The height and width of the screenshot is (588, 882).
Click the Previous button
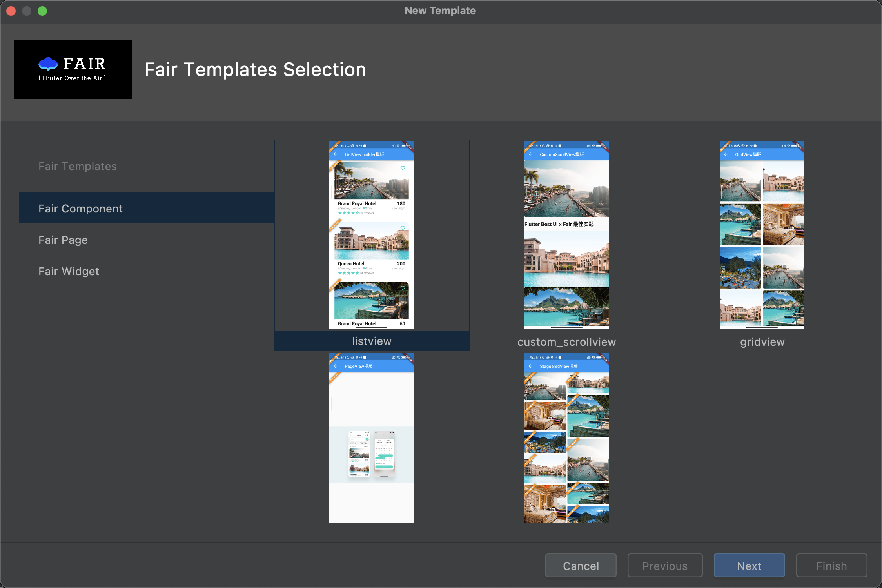(x=665, y=566)
